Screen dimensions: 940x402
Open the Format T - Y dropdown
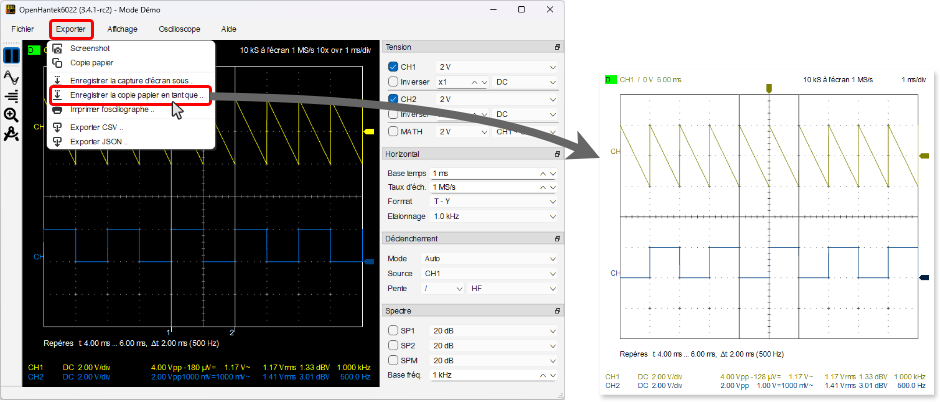pyautogui.click(x=495, y=201)
